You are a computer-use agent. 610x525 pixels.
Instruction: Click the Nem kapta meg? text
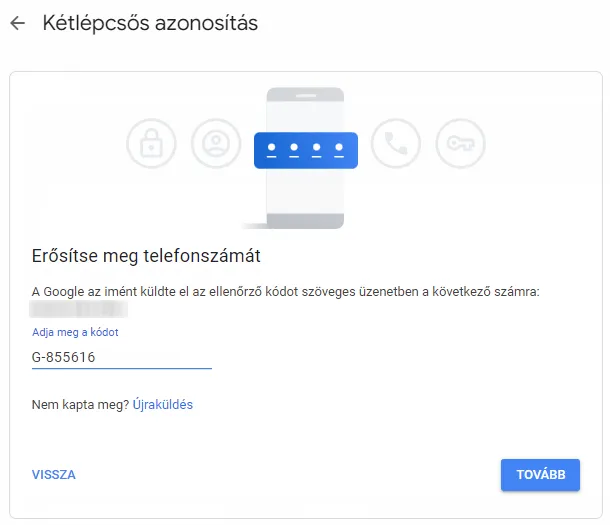coord(80,405)
